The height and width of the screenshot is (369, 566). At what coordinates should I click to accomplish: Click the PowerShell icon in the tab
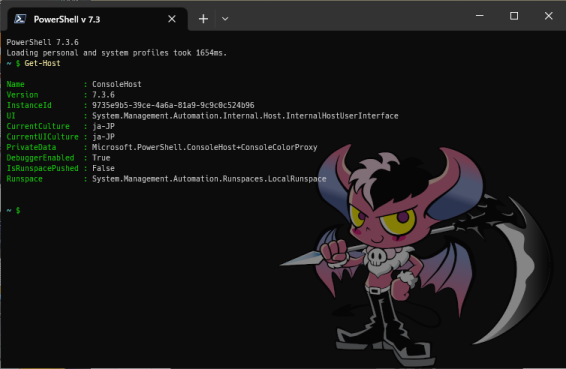pos(20,19)
